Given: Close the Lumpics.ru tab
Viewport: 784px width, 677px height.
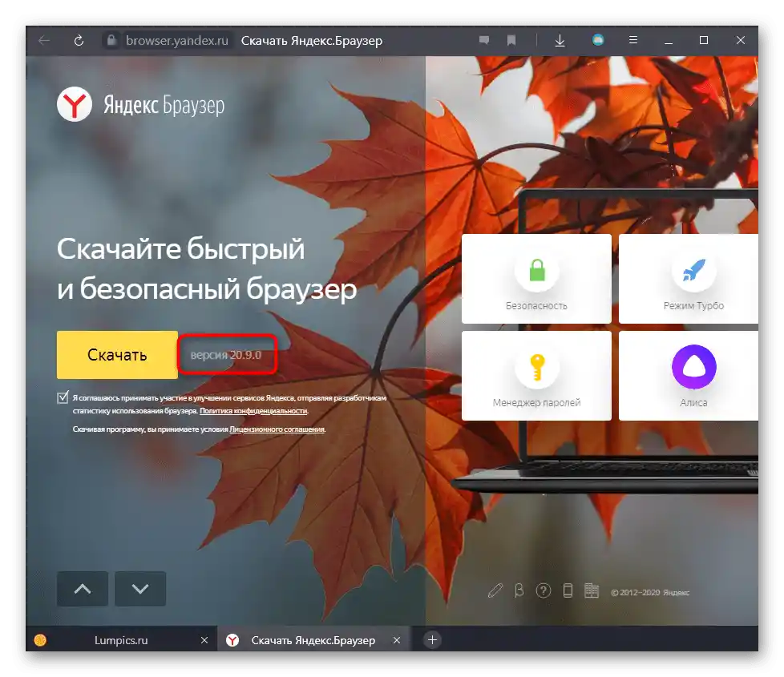Looking at the screenshot, I should (204, 640).
